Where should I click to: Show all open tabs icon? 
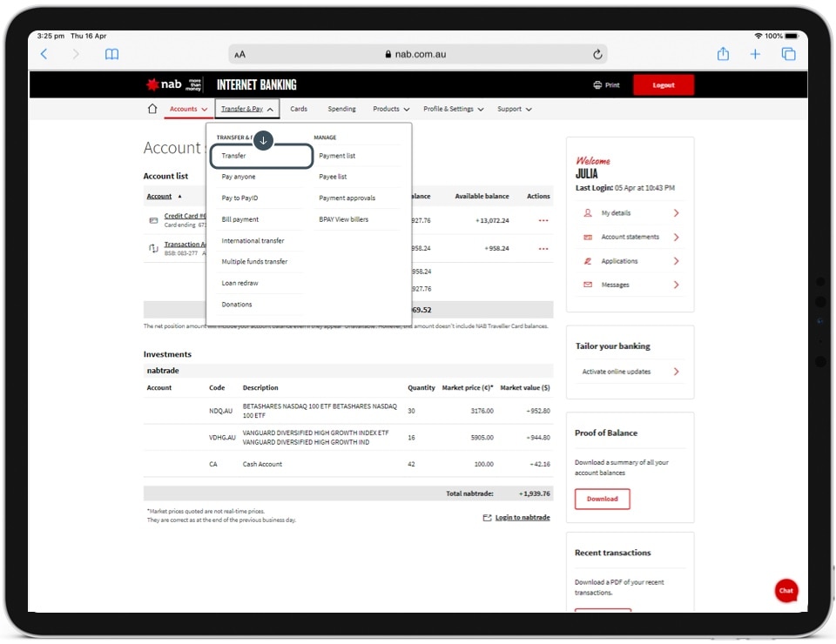[x=788, y=54]
